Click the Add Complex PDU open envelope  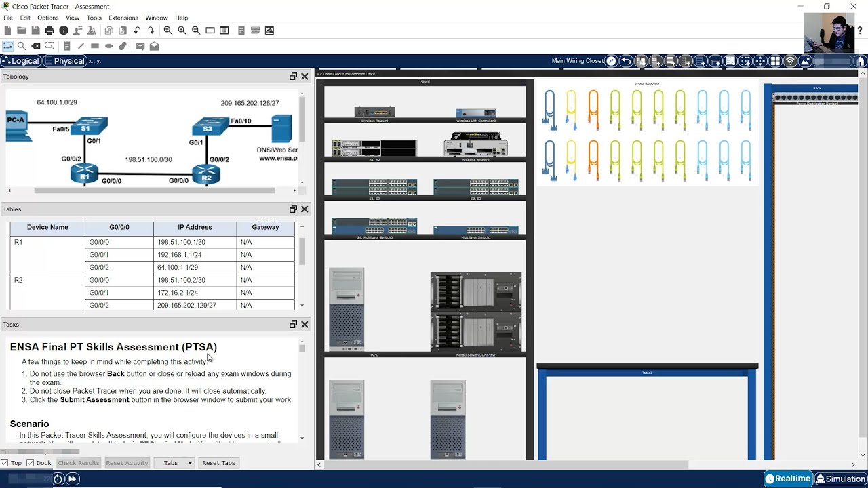154,46
